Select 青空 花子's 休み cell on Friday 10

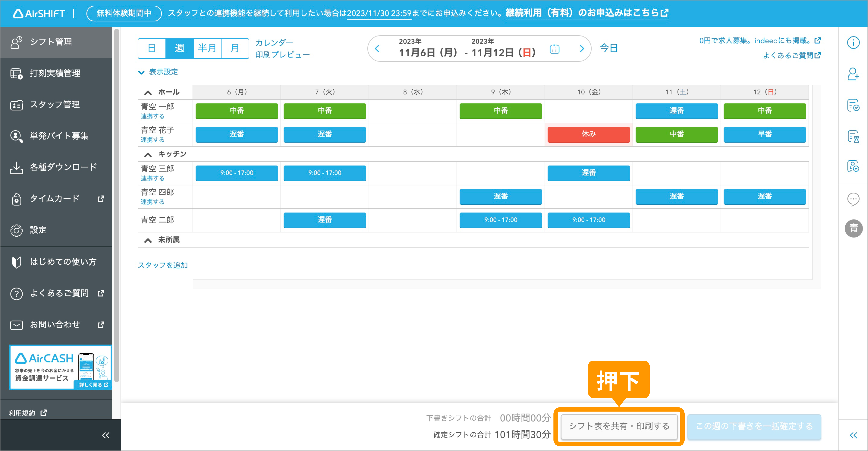pyautogui.click(x=589, y=134)
